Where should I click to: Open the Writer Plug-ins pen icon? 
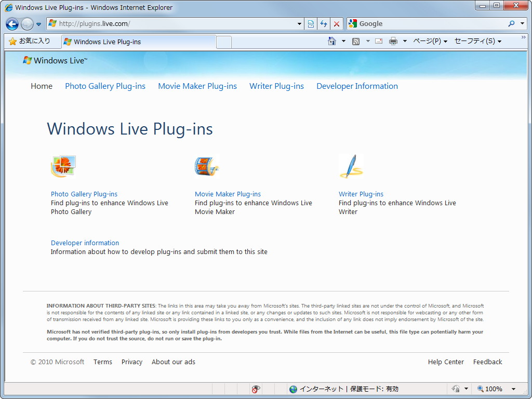pos(351,166)
